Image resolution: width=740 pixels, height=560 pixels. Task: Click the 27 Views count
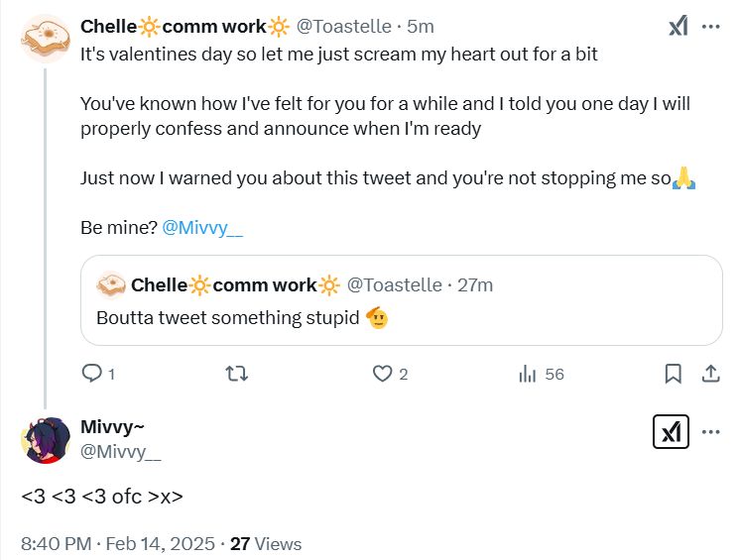266,543
